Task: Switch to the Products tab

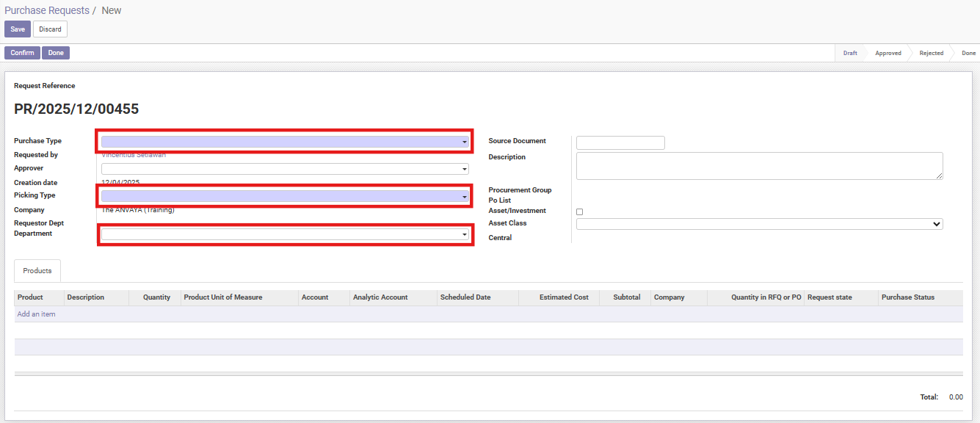Action: 37,271
